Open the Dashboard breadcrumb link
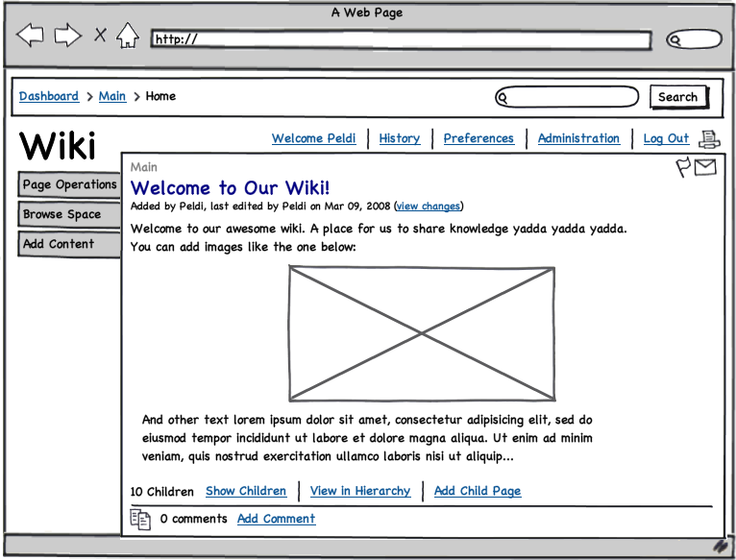Viewport: 736px width, 560px height. tap(49, 96)
